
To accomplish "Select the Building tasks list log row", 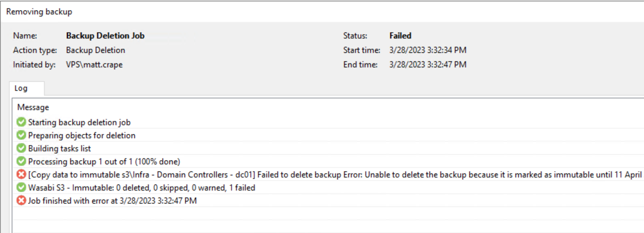I will (x=328, y=148).
